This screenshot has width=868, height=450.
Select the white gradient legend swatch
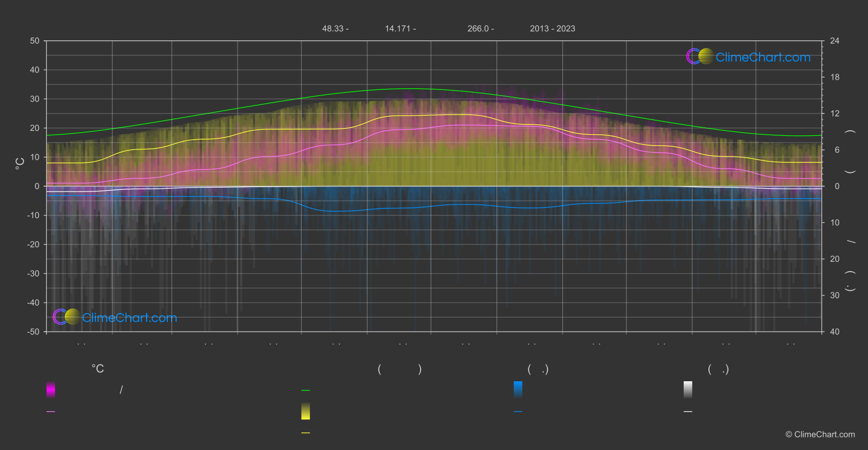[688, 389]
